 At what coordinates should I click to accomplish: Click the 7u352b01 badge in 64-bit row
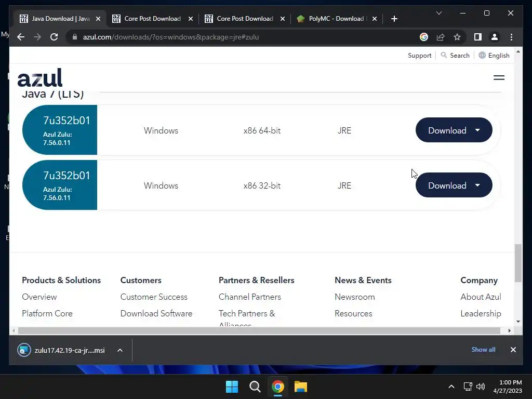coord(60,130)
